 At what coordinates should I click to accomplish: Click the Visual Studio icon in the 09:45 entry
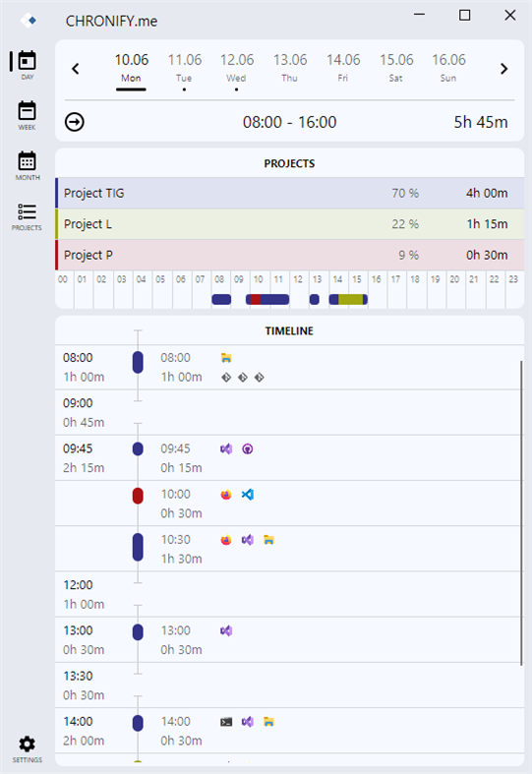coord(226,448)
